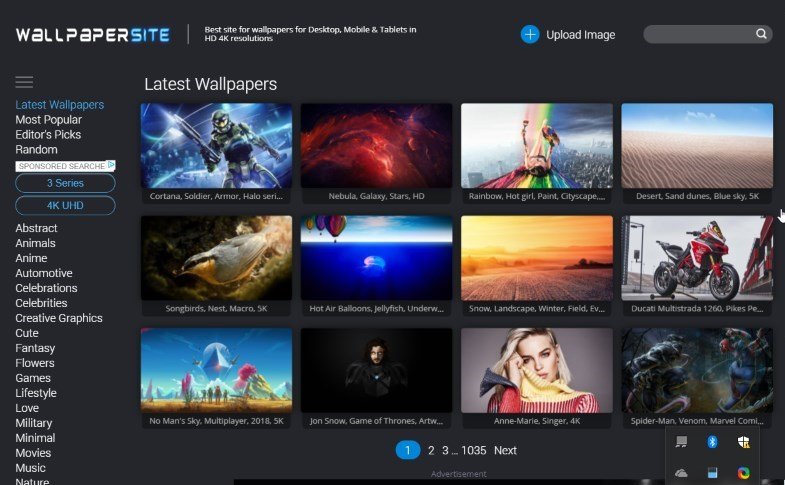This screenshot has height=485, width=785.
Task: Select the Love category
Action: coord(27,408)
